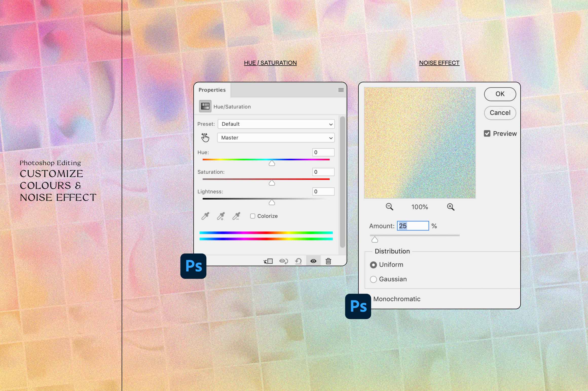Enable the Colorize checkbox
Image resolution: width=588 pixels, height=391 pixels.
(x=253, y=216)
